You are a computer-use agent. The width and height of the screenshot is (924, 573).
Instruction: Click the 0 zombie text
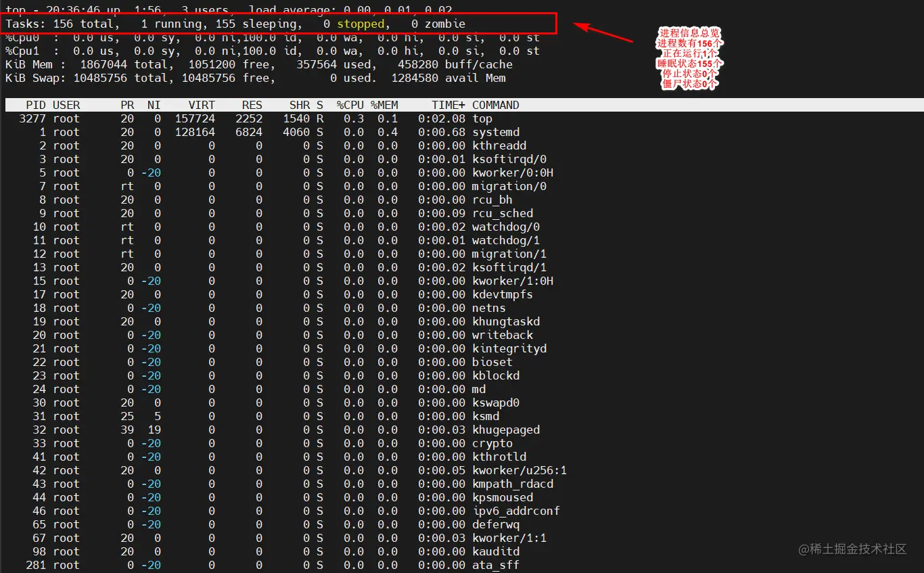(x=438, y=24)
